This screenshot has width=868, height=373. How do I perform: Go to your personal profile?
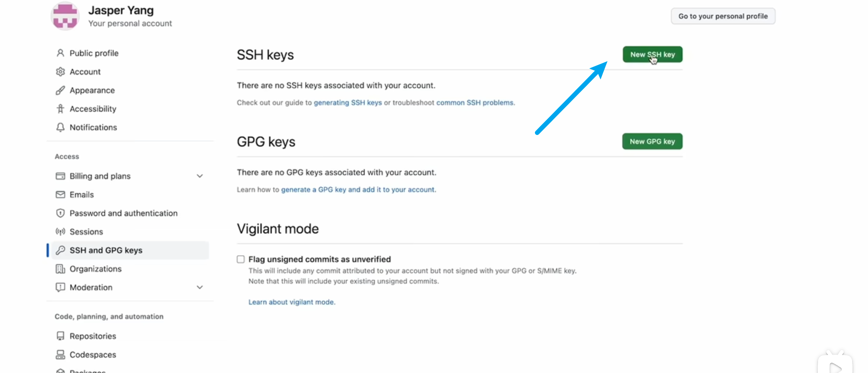click(x=723, y=16)
